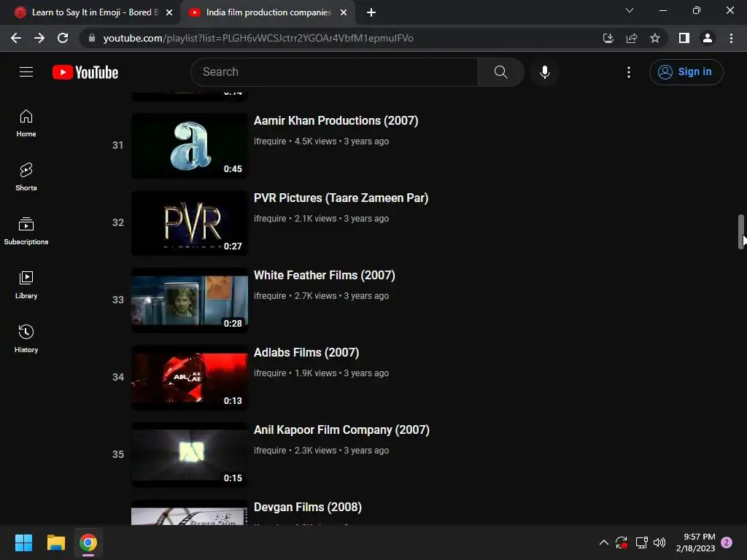
Task: Open Shorts from the sidebar
Action: (26, 177)
